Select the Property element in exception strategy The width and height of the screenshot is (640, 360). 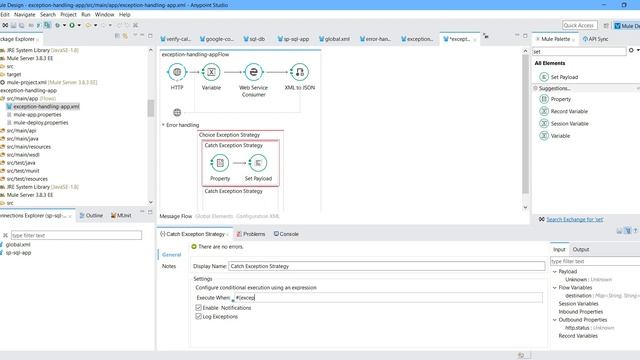click(x=220, y=163)
